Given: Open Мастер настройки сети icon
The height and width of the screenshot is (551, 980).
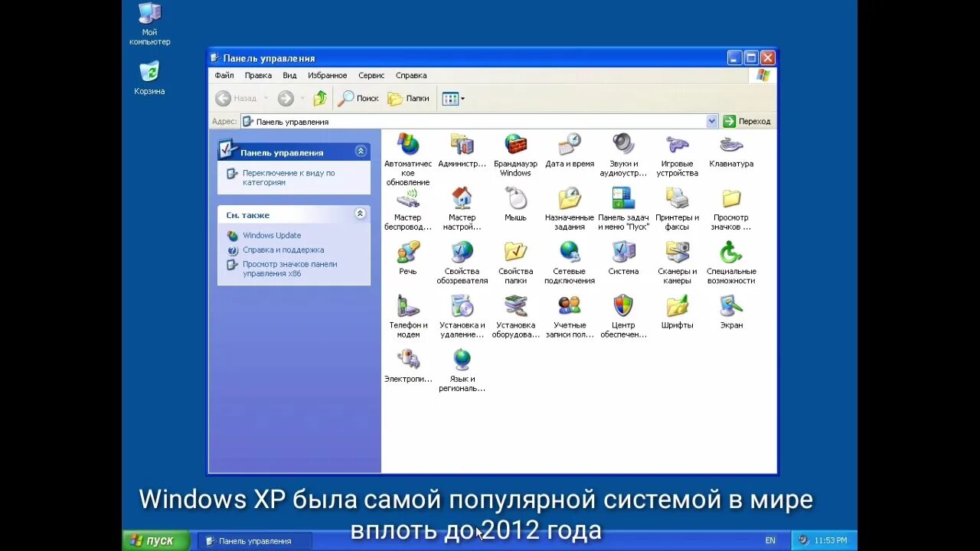Looking at the screenshot, I should click(x=462, y=198).
